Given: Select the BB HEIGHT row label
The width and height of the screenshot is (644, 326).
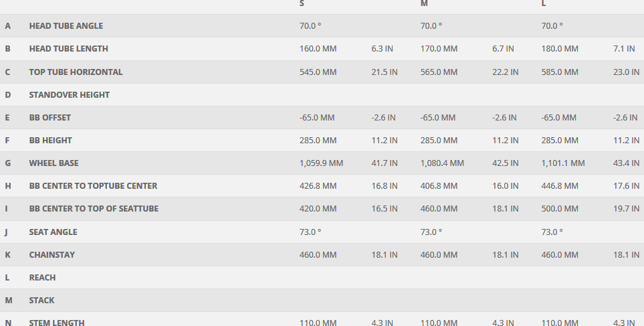Looking at the screenshot, I should click(50, 141).
